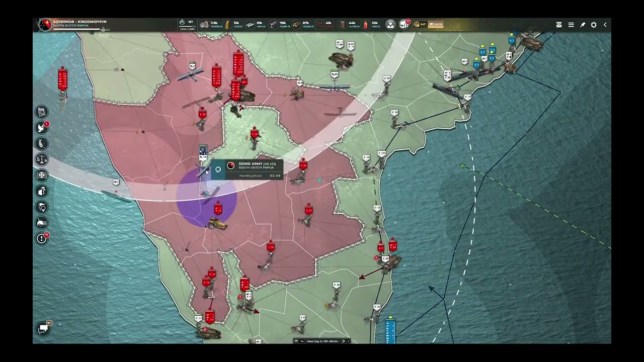Click the Governor KingdomOfHvn country flag
This screenshot has width=644, height=362.
pyautogui.click(x=45, y=25)
